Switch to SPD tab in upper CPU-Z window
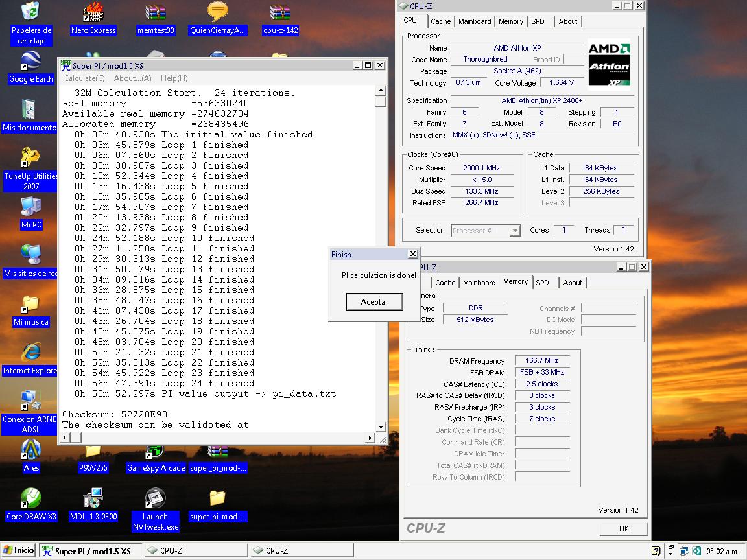The image size is (747, 560). coord(538,21)
